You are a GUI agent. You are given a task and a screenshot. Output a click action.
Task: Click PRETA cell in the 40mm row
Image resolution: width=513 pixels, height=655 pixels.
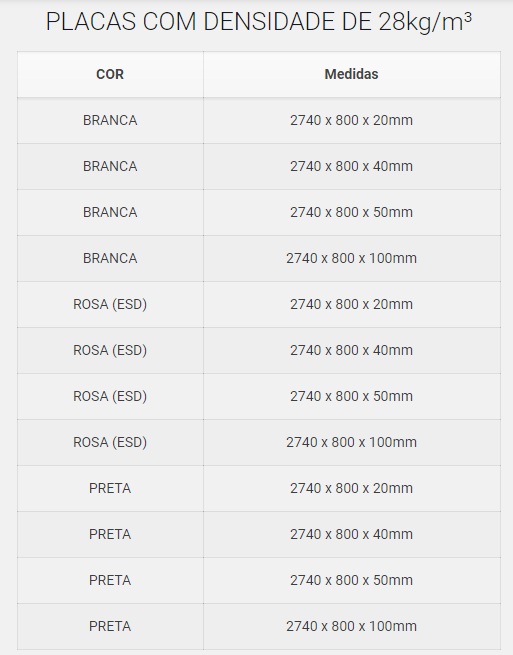pyautogui.click(x=110, y=534)
